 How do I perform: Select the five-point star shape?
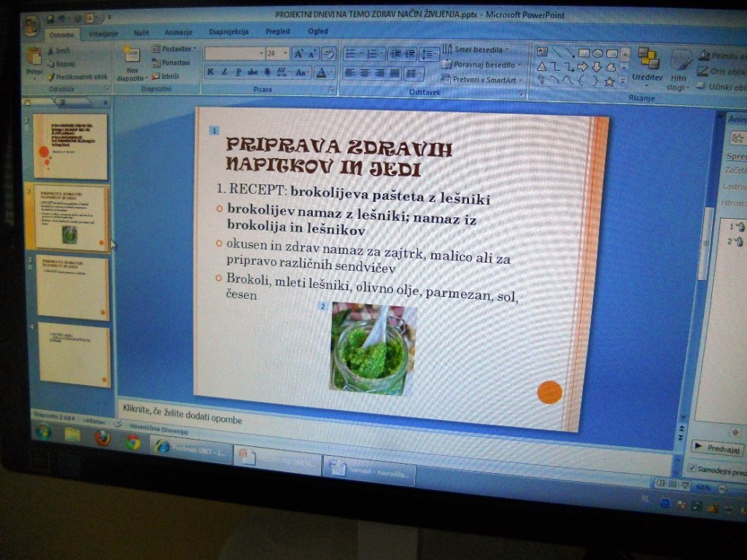[x=609, y=82]
